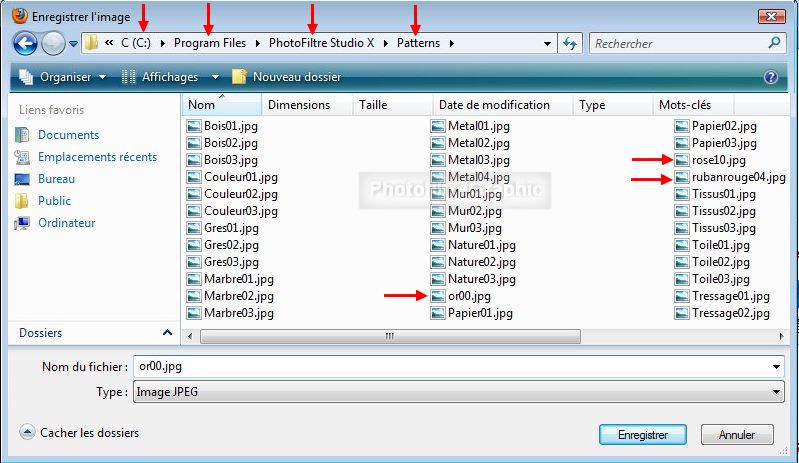The height and width of the screenshot is (463, 799).
Task: Click the Enregistrer button
Action: [x=642, y=435]
